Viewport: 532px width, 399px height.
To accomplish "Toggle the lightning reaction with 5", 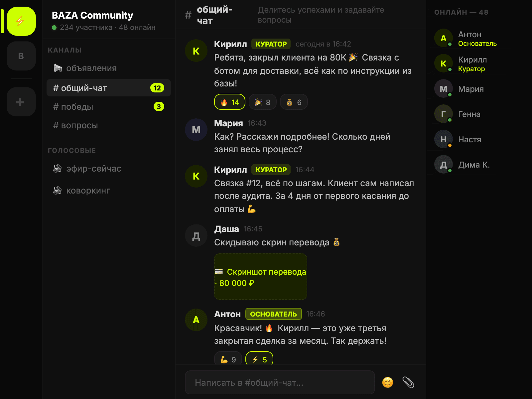I will (259, 359).
